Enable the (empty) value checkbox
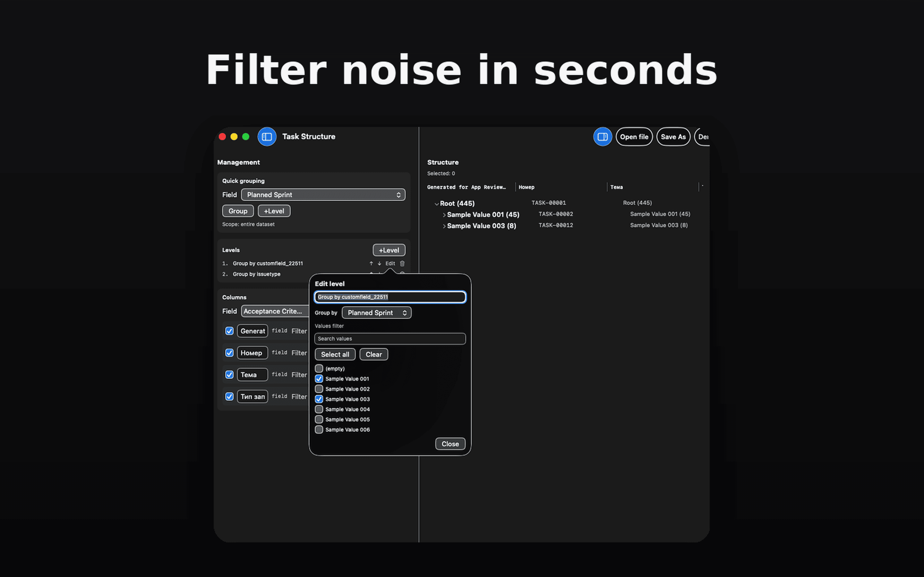924x577 pixels. [319, 369]
